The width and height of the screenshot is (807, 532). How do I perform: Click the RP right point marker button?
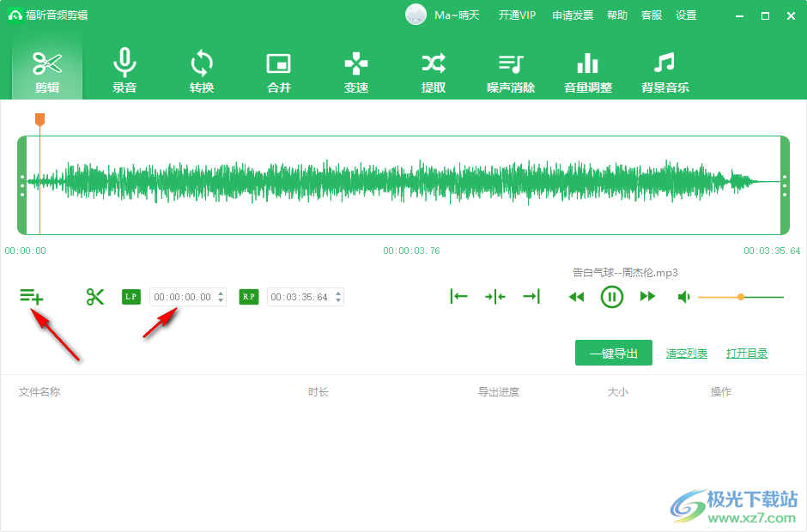pyautogui.click(x=249, y=297)
